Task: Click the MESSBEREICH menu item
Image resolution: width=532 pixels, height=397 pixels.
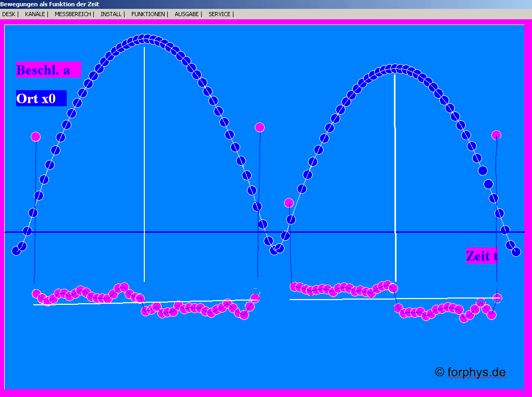Action: [x=72, y=14]
